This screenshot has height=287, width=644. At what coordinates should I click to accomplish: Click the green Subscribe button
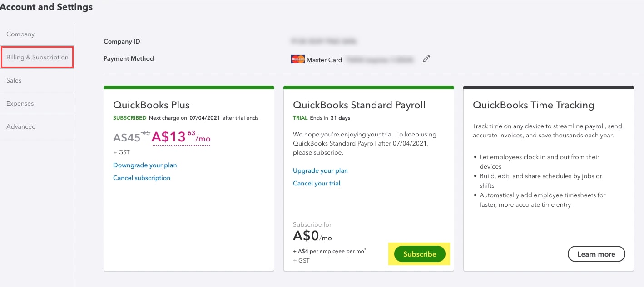point(420,254)
